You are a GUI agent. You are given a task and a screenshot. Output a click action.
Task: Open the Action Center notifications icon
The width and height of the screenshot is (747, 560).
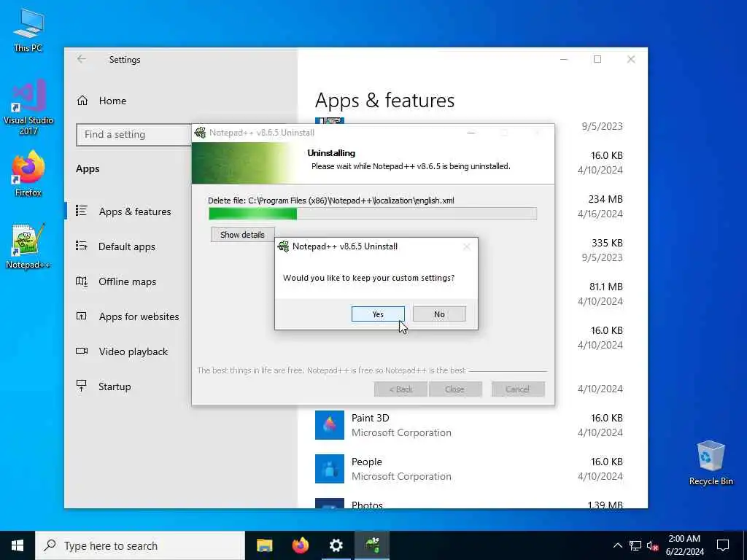coord(723,545)
